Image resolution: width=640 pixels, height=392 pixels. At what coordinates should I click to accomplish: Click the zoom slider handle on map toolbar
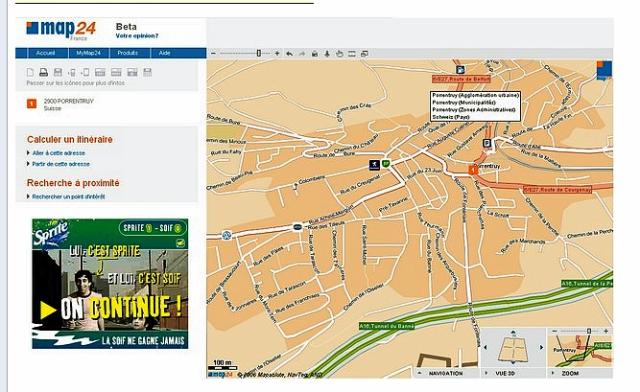click(259, 53)
